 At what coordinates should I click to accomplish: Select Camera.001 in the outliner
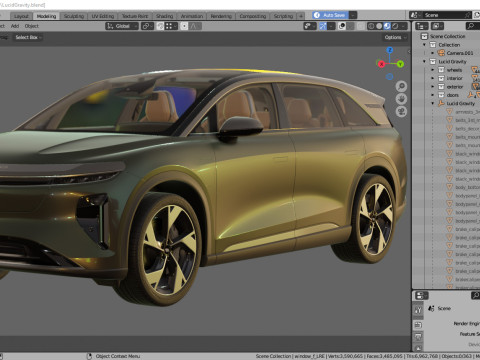(460, 53)
